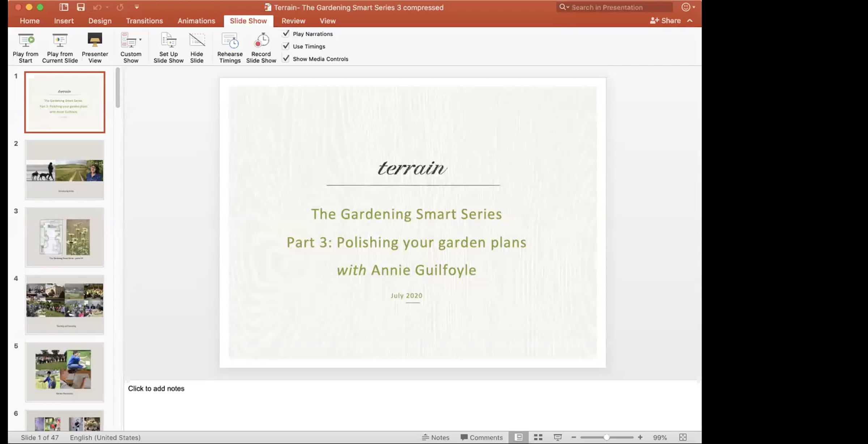Open quick access toolbar customize arrow
This screenshot has height=444, width=868.
click(137, 7)
